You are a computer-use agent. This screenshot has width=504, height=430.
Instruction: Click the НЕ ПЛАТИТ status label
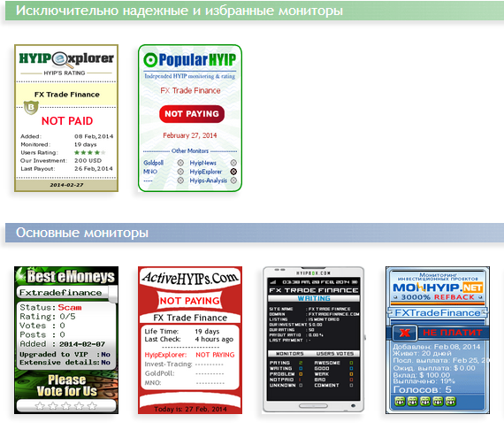click(452, 333)
